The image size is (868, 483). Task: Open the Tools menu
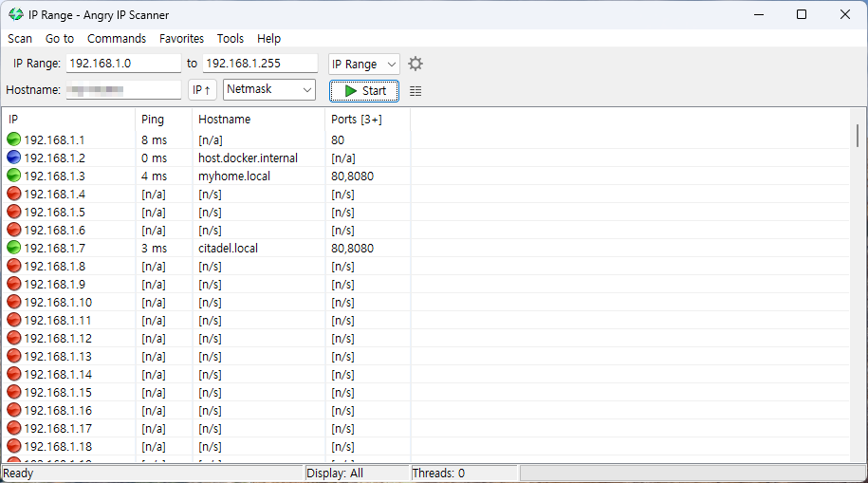[231, 39]
